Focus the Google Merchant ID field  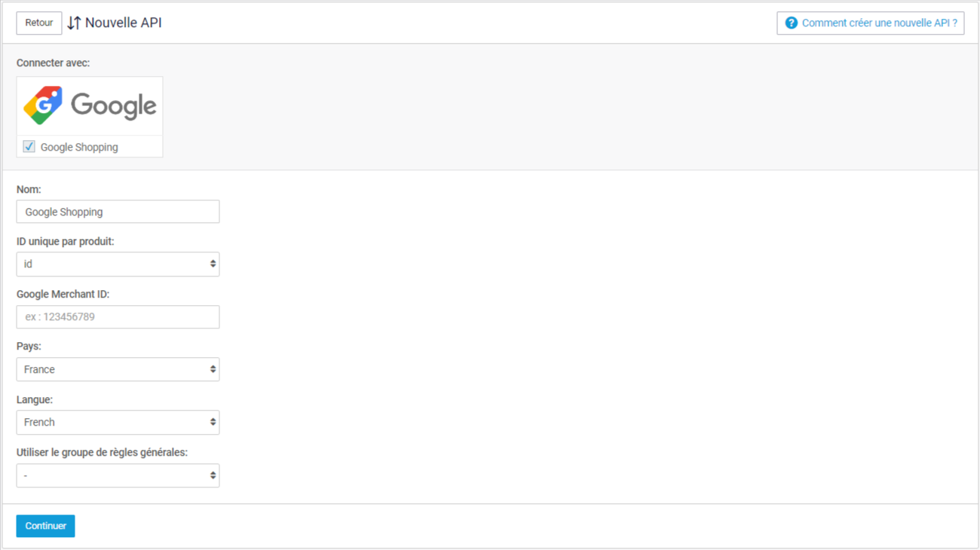[118, 317]
